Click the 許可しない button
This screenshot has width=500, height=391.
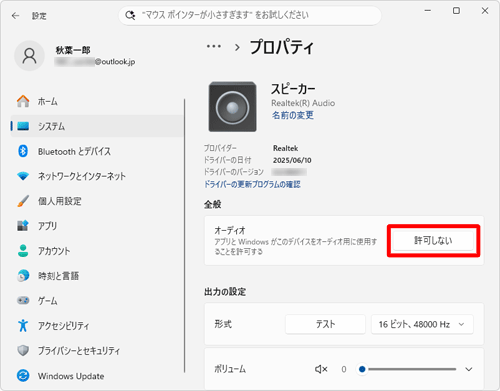tap(433, 240)
